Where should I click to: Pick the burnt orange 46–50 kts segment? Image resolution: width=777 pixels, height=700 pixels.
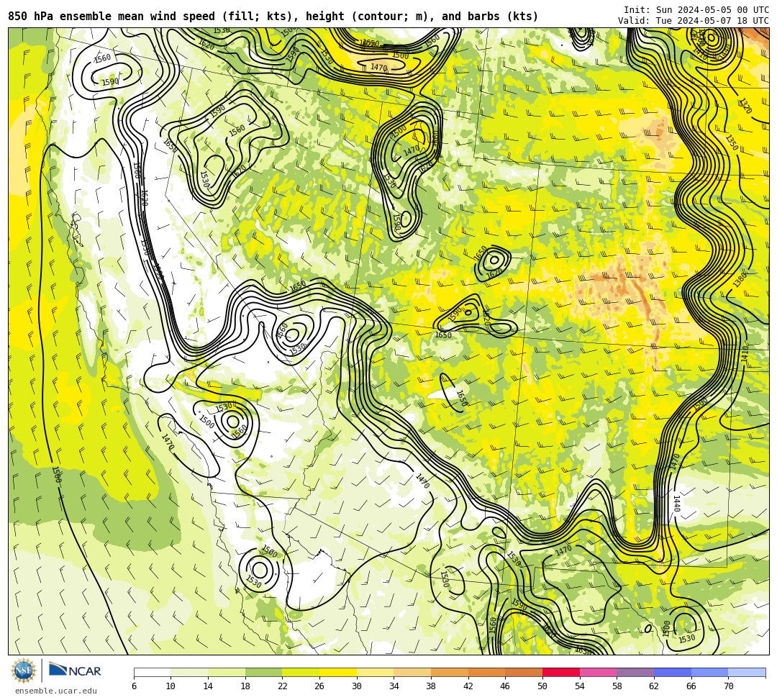524,672
